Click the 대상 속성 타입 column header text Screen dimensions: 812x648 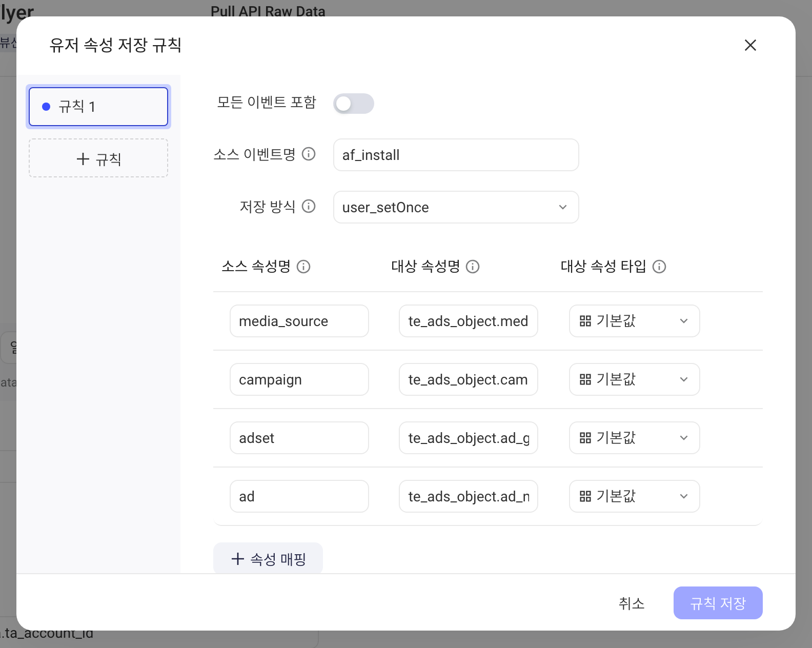(x=603, y=267)
